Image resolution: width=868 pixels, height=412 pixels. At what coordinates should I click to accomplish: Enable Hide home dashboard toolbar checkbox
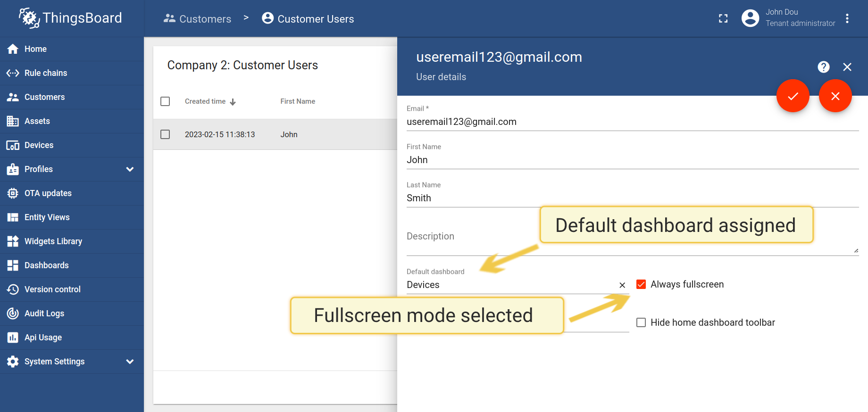click(x=641, y=322)
